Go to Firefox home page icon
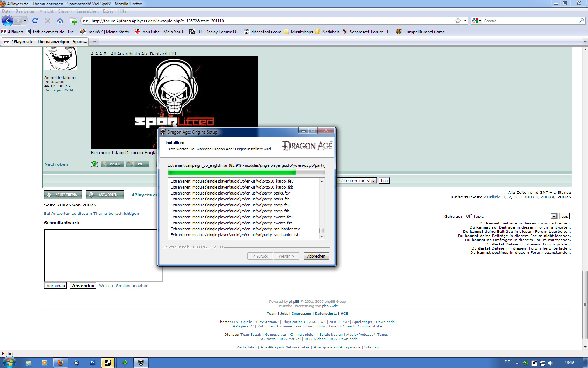This screenshot has height=368, width=588. [x=60, y=21]
